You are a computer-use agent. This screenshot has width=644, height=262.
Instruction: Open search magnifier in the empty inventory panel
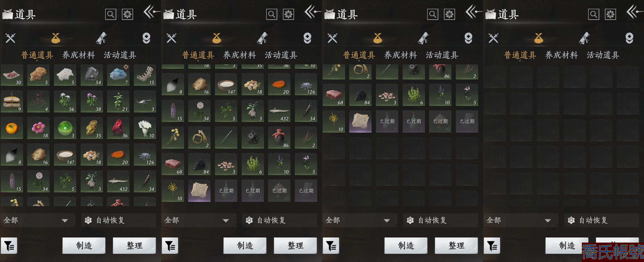(593, 14)
